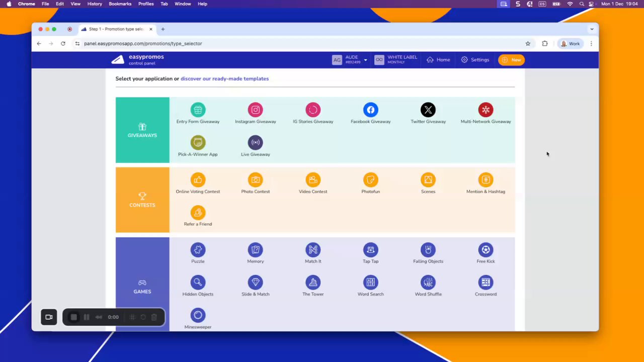Select the Live Giveaway icon
Image resolution: width=644 pixels, height=362 pixels.
click(x=256, y=142)
